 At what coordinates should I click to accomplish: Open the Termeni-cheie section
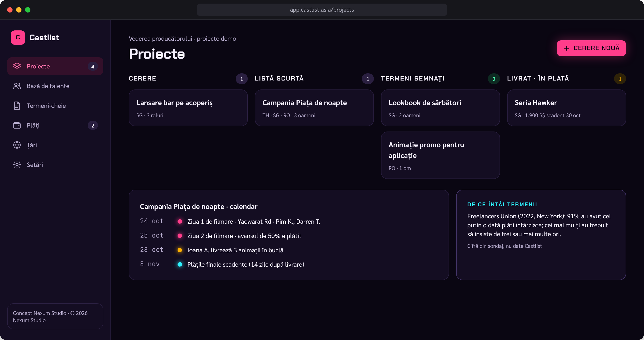(55, 106)
